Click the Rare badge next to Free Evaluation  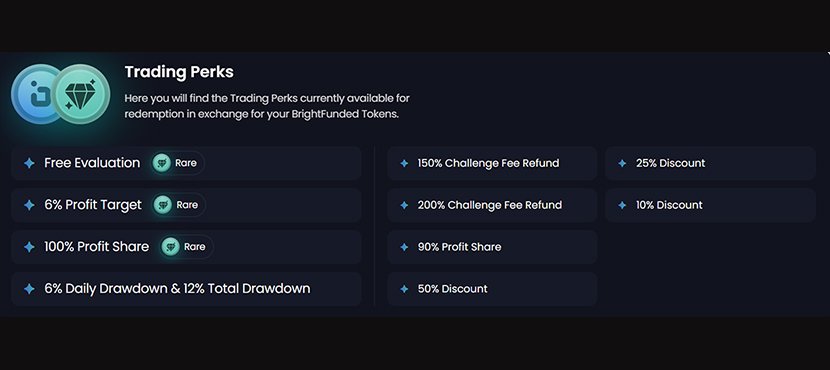[x=178, y=163]
